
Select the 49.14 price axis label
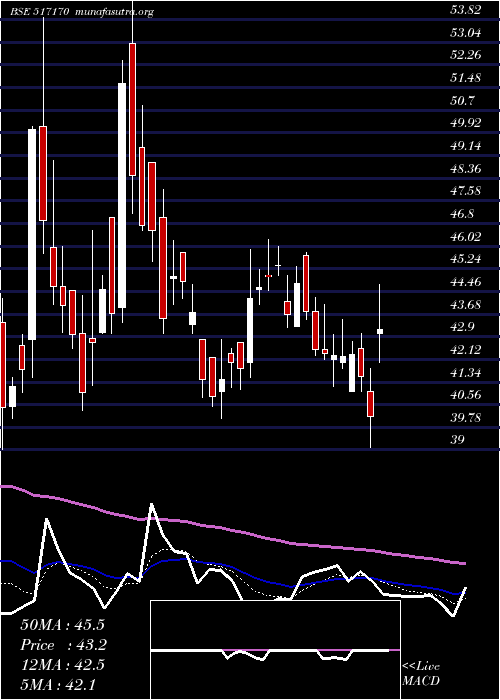click(x=466, y=146)
